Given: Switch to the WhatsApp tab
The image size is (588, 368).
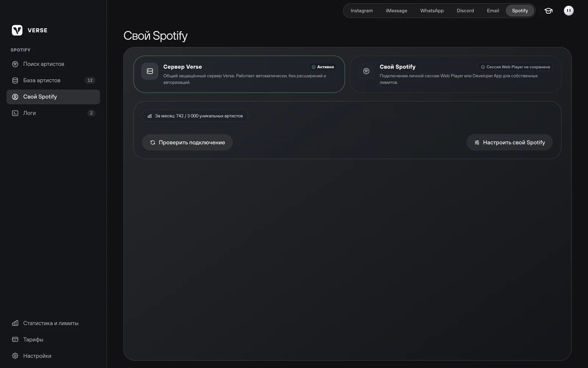Looking at the screenshot, I should point(432,11).
